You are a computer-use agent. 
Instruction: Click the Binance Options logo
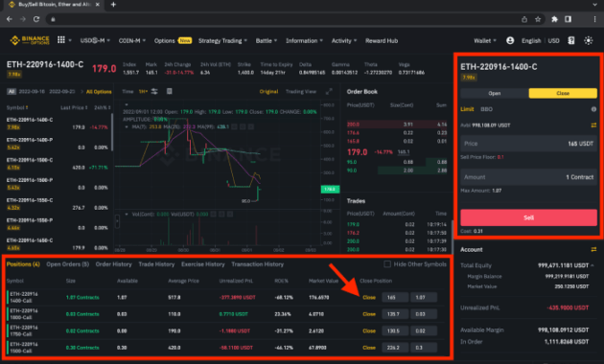pos(30,40)
